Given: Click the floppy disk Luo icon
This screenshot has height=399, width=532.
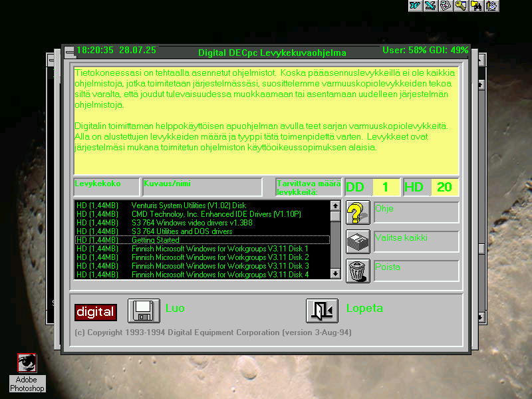Looking at the screenshot, I should (x=144, y=311).
